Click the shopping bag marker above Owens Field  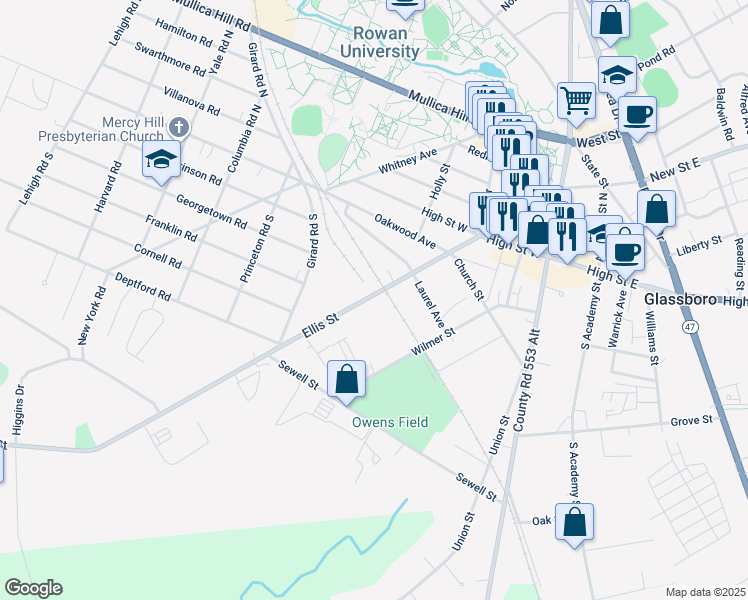346,380
